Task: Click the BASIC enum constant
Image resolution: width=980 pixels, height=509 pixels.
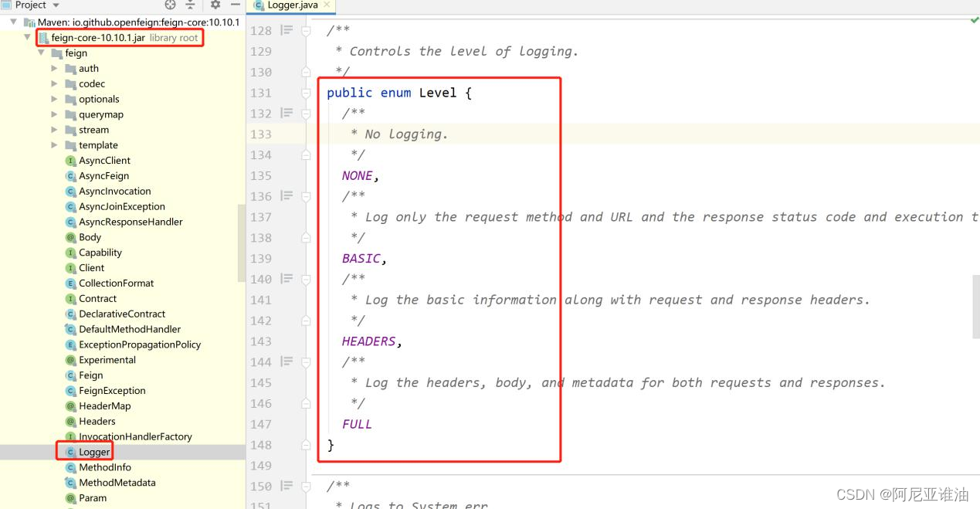Action: pyautogui.click(x=361, y=258)
